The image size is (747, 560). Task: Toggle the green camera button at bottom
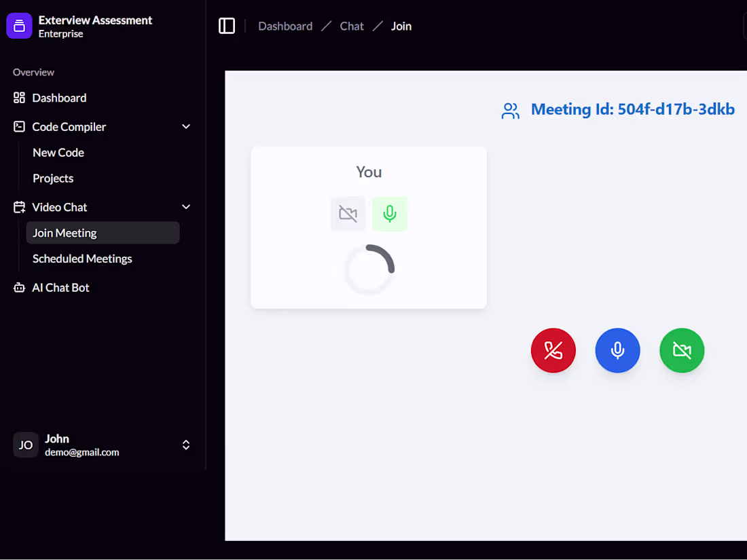682,350
